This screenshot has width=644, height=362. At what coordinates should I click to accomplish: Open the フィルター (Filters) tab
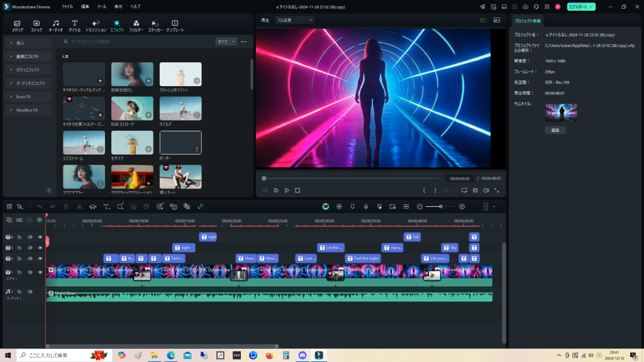[x=136, y=26]
